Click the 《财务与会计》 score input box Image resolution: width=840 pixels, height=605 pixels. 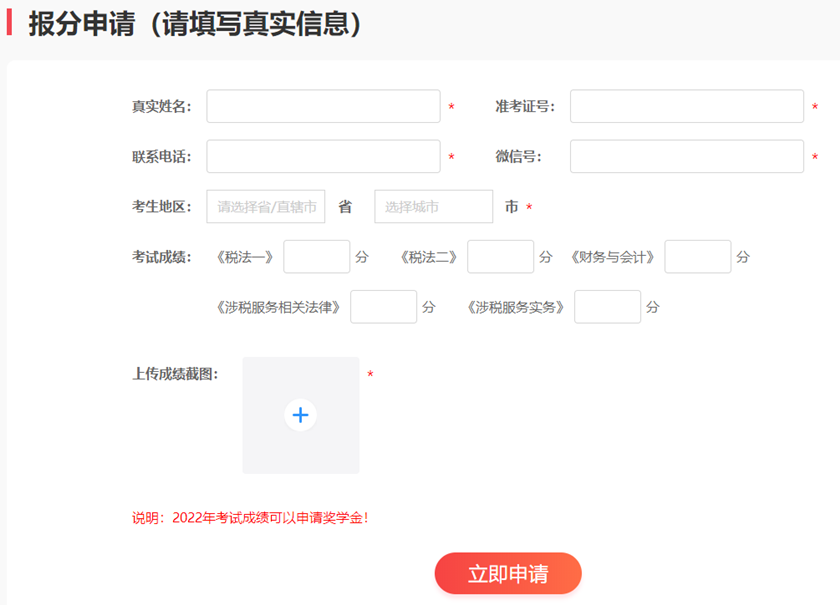point(697,256)
